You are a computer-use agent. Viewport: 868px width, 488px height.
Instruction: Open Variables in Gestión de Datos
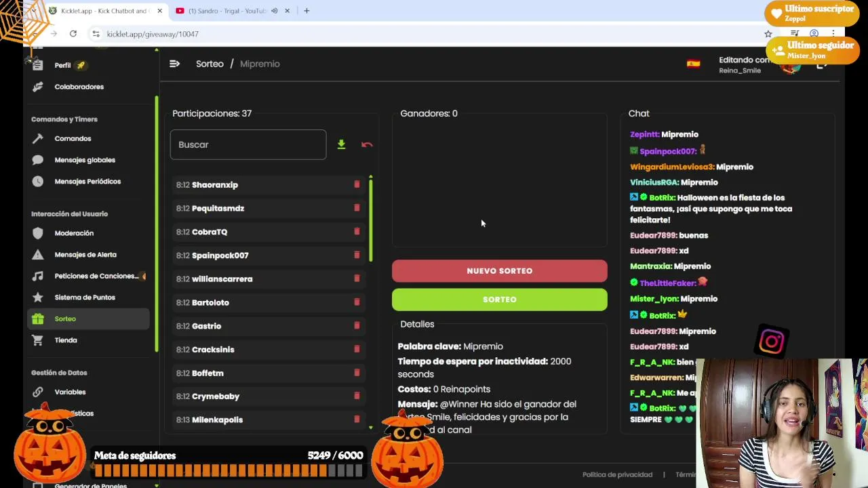[70, 392]
